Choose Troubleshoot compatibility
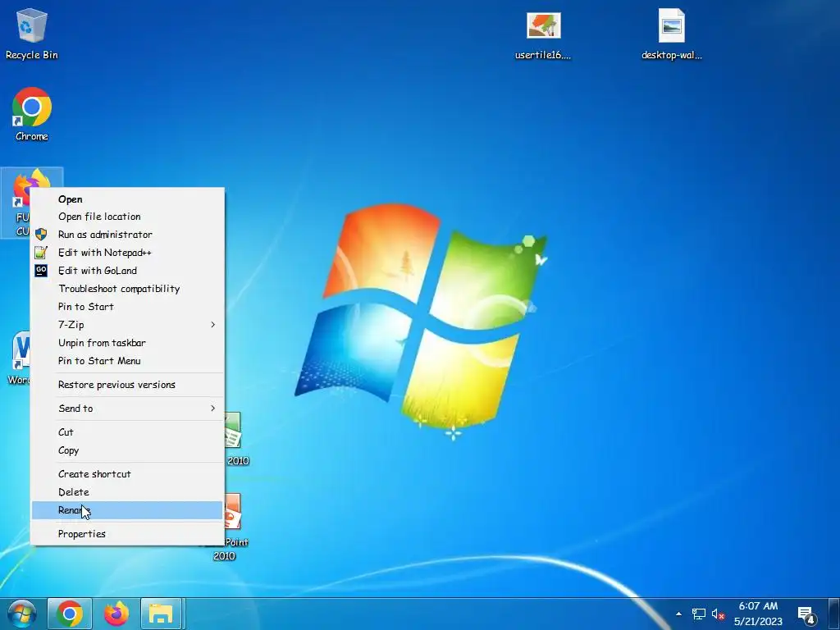This screenshot has height=630, width=840. pyautogui.click(x=127, y=288)
